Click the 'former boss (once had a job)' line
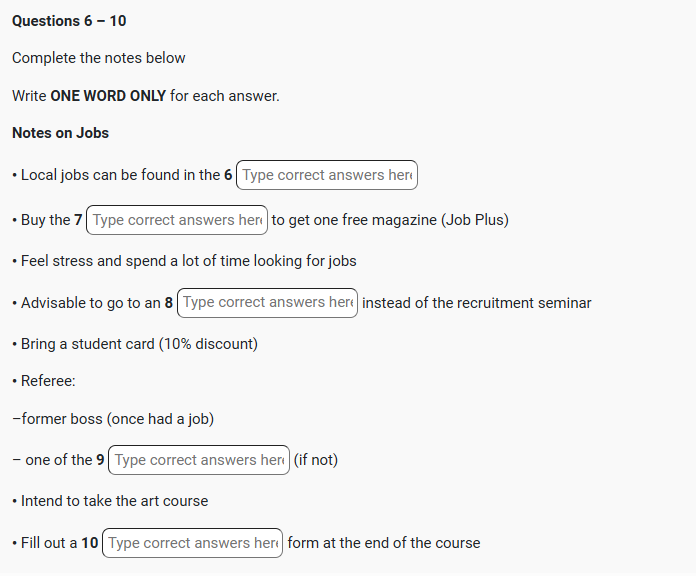Viewport: 696px width, 576px height. coord(114,419)
